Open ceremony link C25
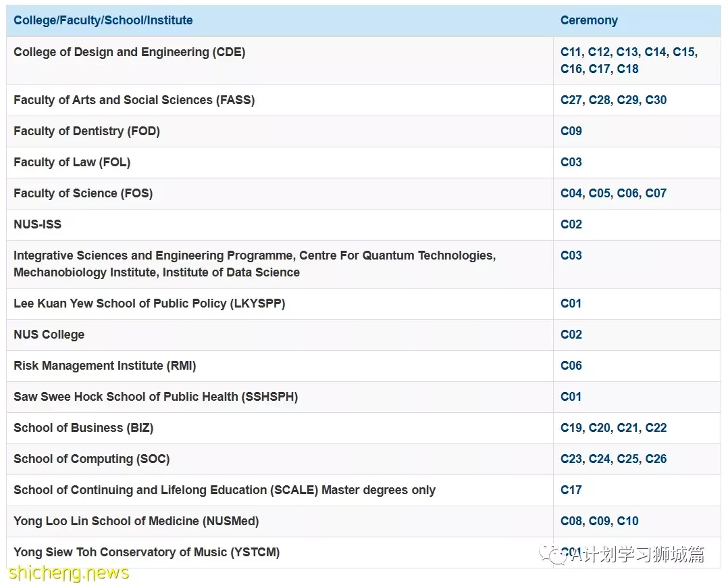 tap(627, 459)
